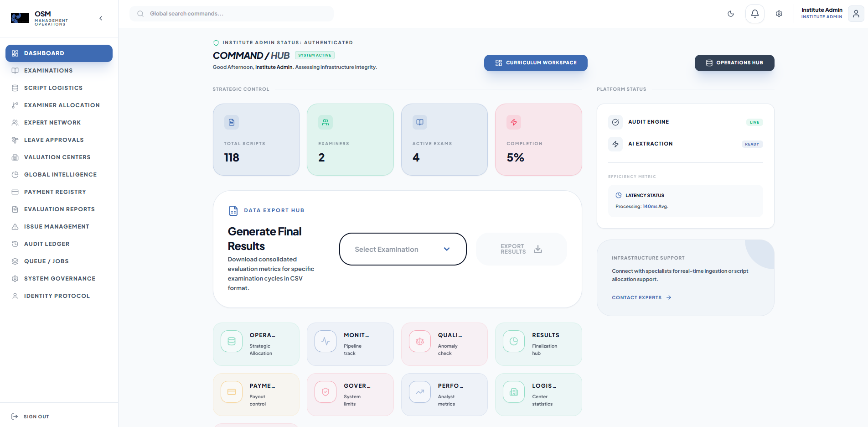Click the Payment Registry card icon
The image size is (868, 427).
[x=15, y=192]
